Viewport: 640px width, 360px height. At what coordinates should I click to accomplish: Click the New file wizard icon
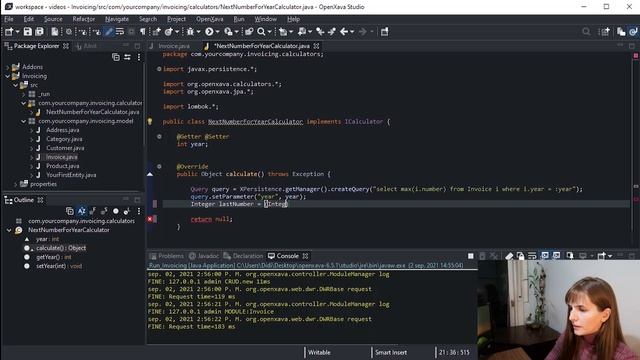click(x=9, y=31)
